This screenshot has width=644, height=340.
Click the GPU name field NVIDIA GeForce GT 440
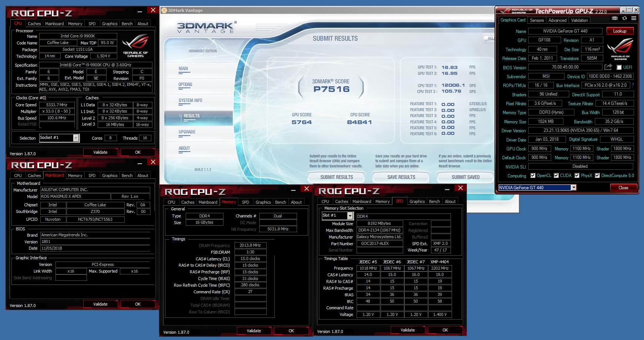pos(565,31)
